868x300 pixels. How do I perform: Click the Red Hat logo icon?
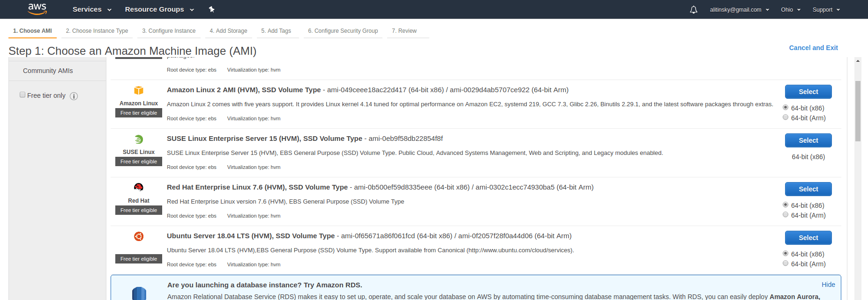(x=139, y=188)
